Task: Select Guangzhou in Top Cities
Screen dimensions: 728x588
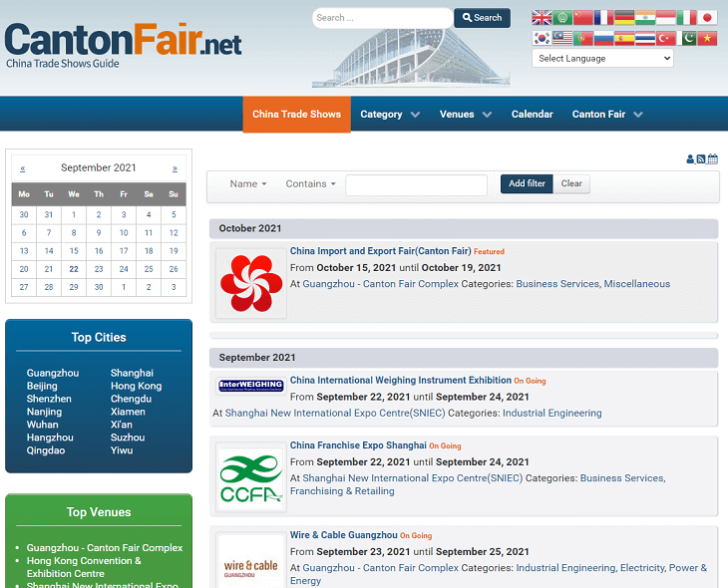Action: pos(53,373)
